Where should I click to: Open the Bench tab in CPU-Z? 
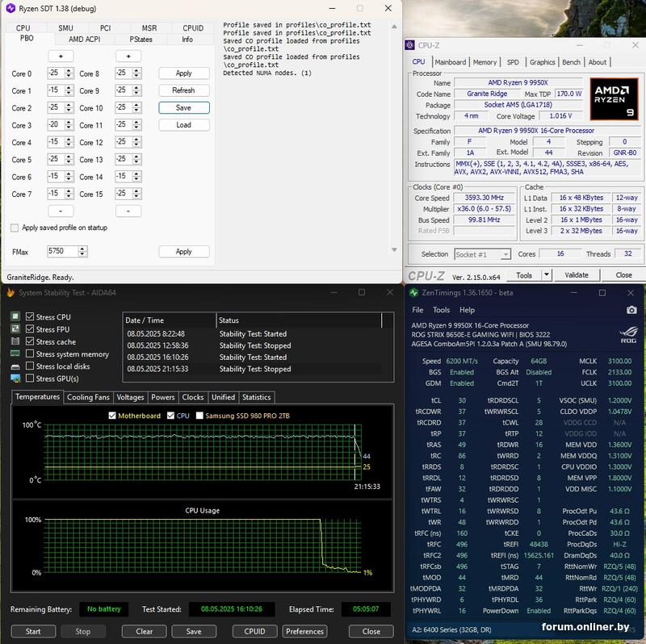point(571,62)
